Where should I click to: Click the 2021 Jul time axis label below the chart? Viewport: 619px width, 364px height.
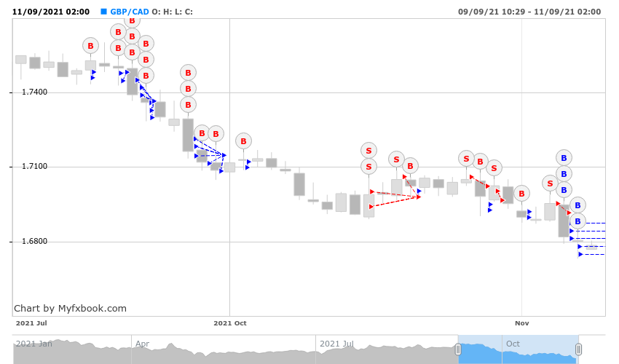pos(31,323)
